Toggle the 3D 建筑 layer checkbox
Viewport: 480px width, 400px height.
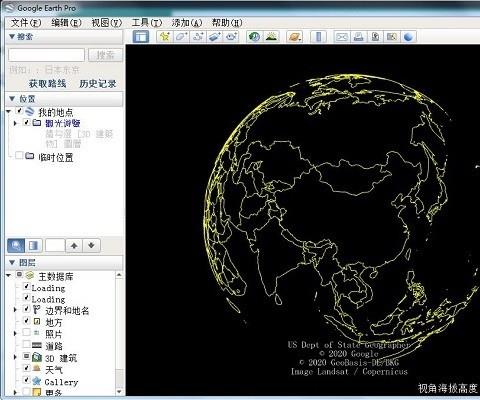pos(26,356)
